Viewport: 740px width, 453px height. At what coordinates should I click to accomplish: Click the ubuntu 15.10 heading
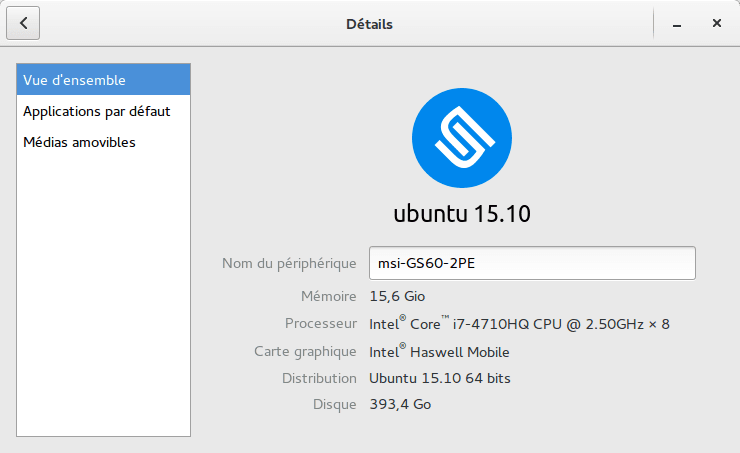click(462, 214)
